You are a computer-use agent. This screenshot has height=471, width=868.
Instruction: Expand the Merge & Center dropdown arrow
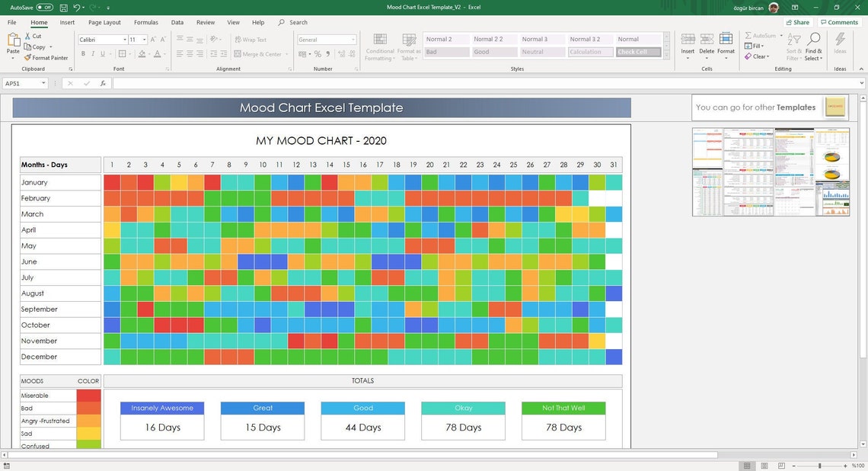(x=287, y=54)
